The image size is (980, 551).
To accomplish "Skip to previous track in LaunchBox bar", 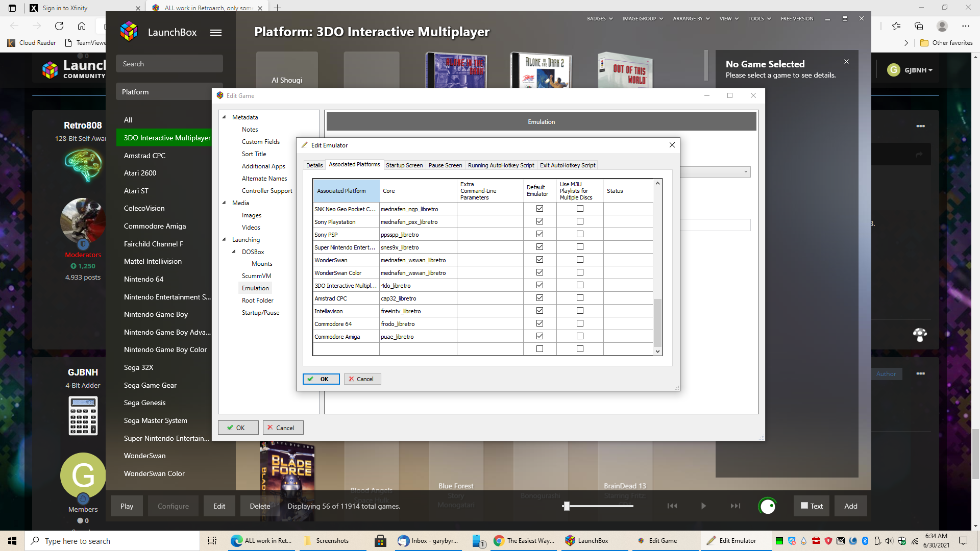I will coord(672,506).
